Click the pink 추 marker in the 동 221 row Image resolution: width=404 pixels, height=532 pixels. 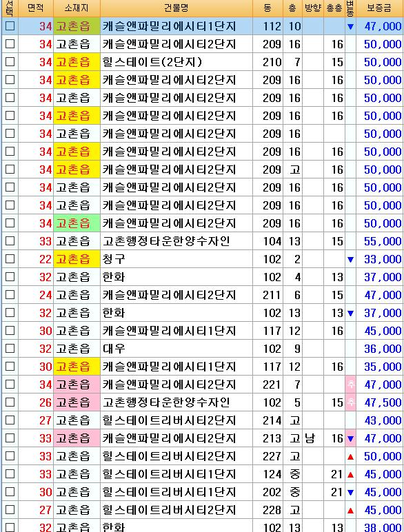(x=350, y=385)
